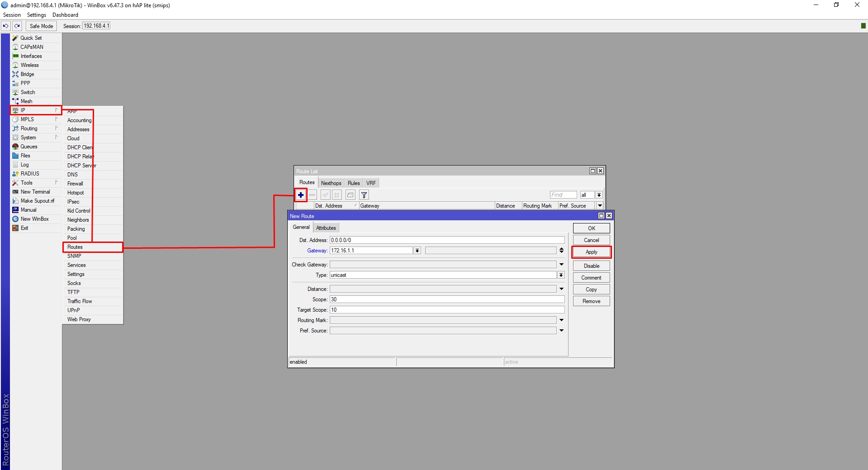Viewport: 868px width, 470px height.
Task: Click Apply in the New Route dialog
Action: click(x=591, y=252)
